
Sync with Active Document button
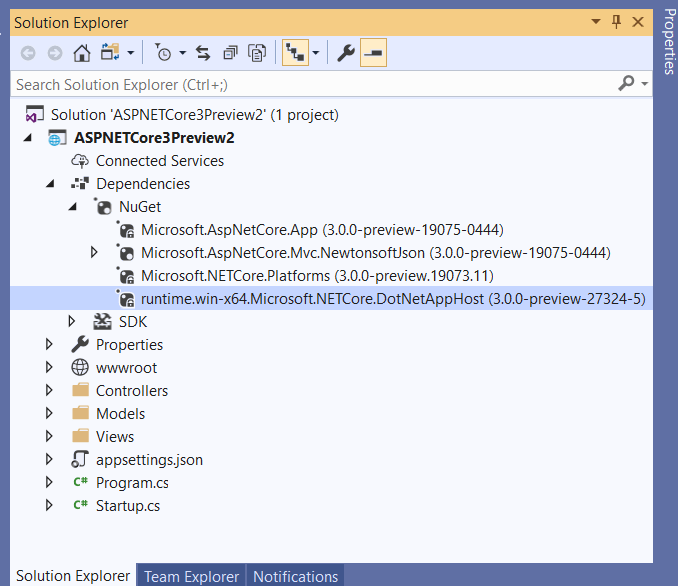203,53
